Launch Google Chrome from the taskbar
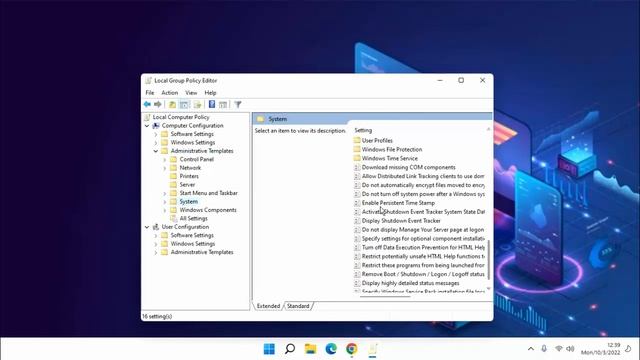The width and height of the screenshot is (640, 360). 351,349
